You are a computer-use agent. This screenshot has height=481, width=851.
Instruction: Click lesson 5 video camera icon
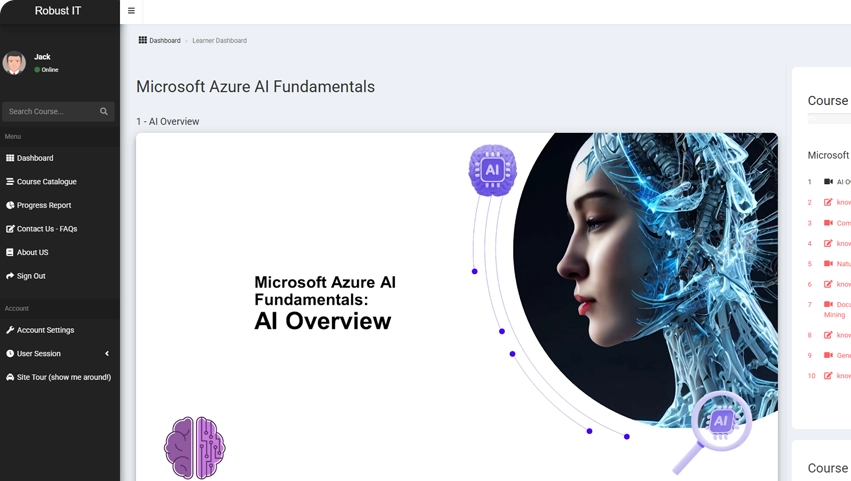(x=828, y=263)
